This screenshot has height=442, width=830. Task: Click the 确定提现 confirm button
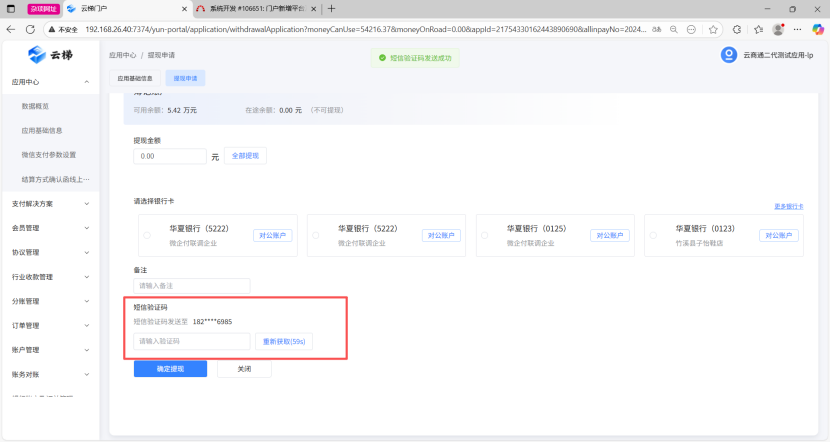click(x=170, y=368)
